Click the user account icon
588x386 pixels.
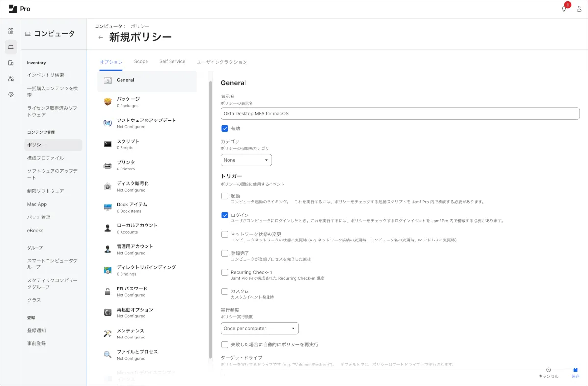[x=579, y=9]
